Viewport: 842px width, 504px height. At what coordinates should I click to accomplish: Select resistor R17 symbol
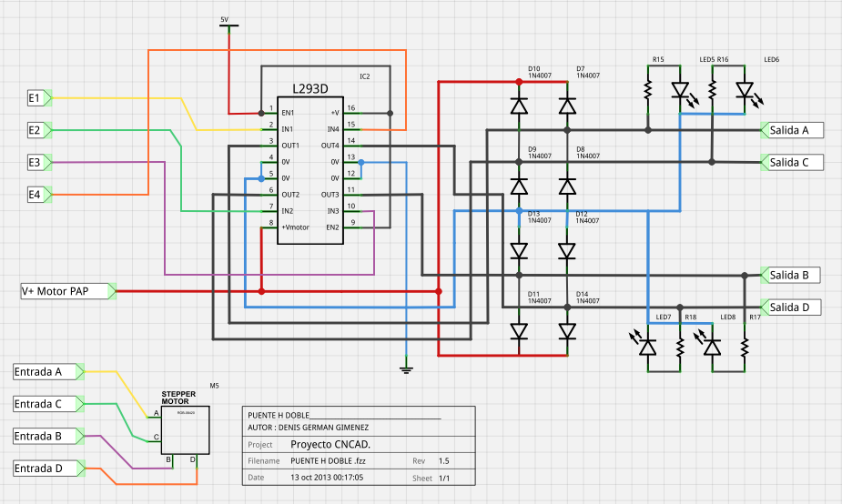coord(745,348)
